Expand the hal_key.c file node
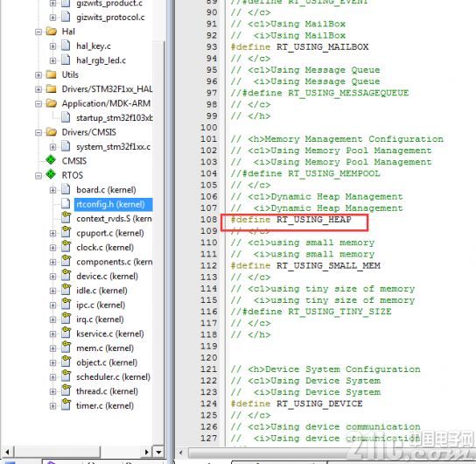 pyautogui.click(x=52, y=46)
